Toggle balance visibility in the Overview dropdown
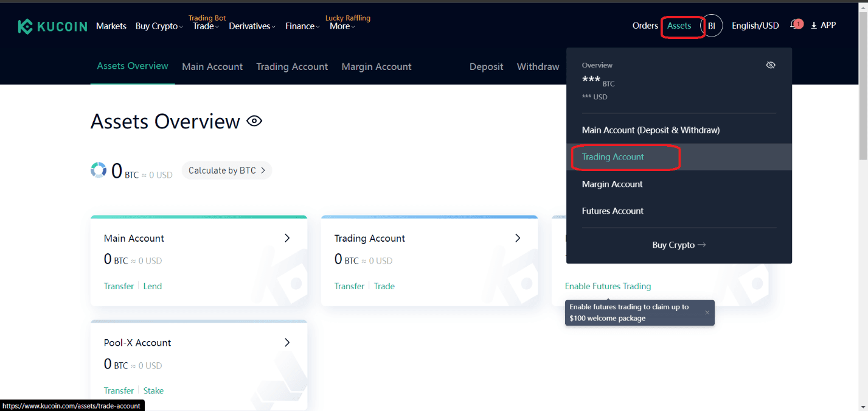The image size is (868, 411). [771, 65]
